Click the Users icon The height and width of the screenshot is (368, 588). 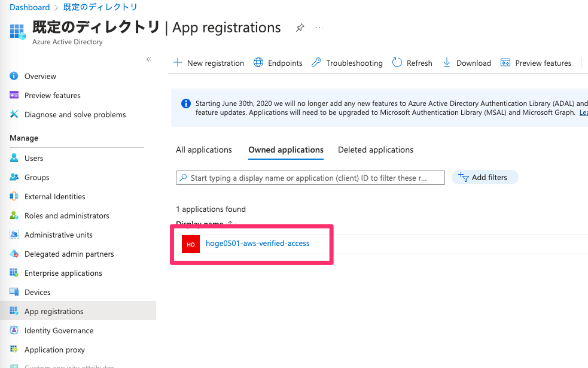tap(14, 158)
